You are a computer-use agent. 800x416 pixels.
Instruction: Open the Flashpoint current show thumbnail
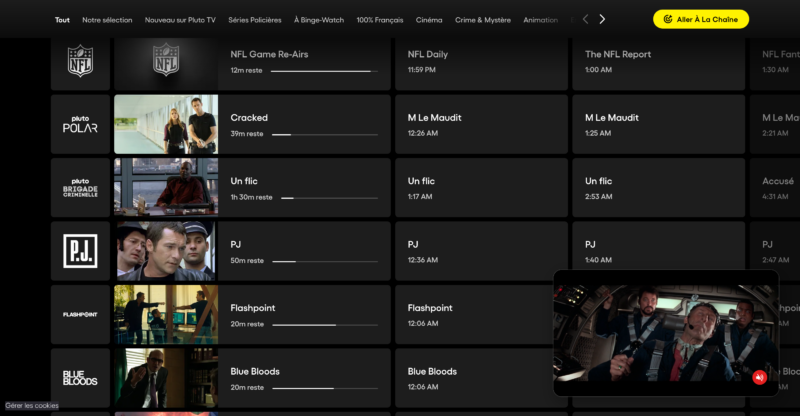click(166, 314)
